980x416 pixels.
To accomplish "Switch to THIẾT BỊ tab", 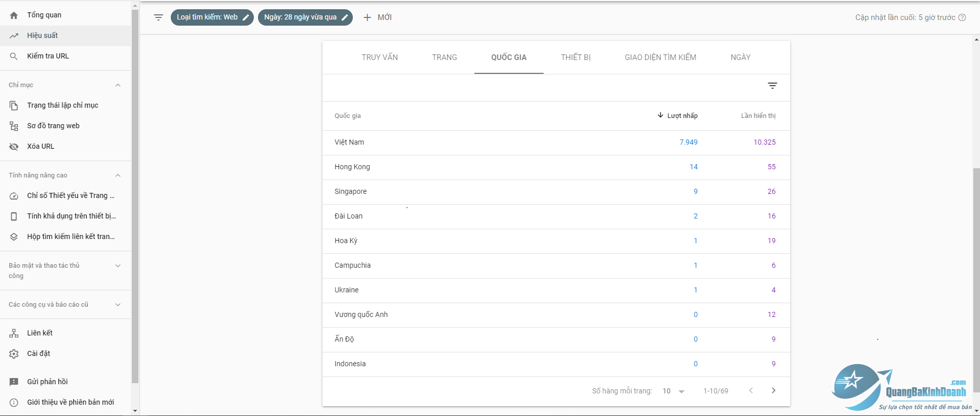I will point(575,57).
